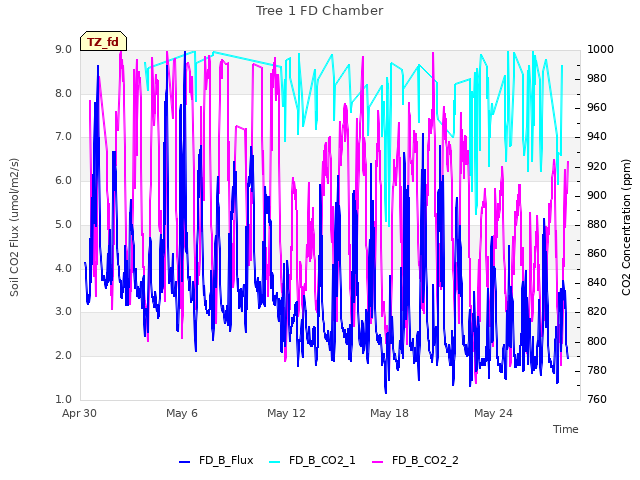Click the magenta FD_B_CO2_2 legend swatch
The height and width of the screenshot is (480, 640).
(x=378, y=462)
